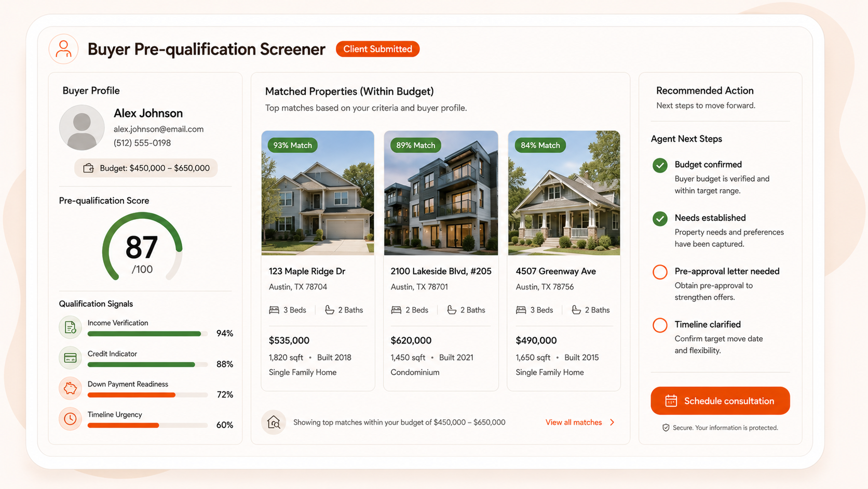Image resolution: width=868 pixels, height=489 pixels.
Task: Click the bath icon for 123 Maple Ridge Dr
Action: (x=330, y=310)
